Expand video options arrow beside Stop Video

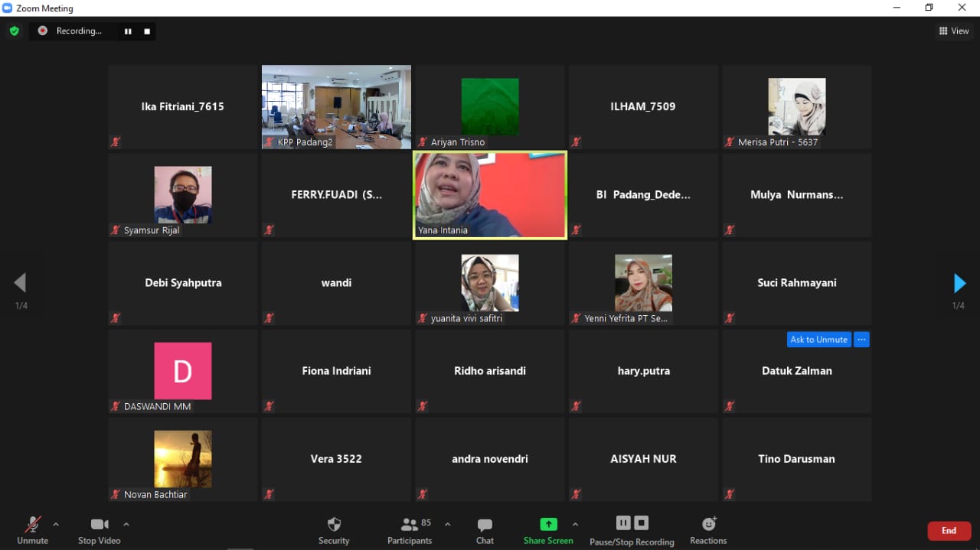click(x=126, y=524)
